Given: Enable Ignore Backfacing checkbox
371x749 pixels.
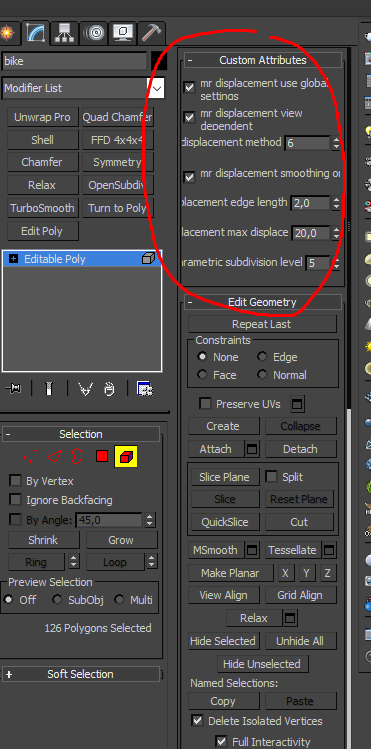Looking at the screenshot, I should tap(16, 500).
